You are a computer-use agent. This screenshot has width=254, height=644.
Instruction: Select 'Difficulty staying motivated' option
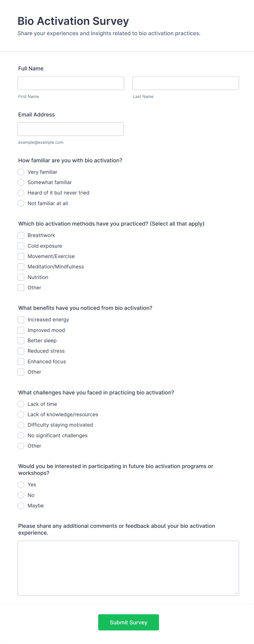pos(21,425)
